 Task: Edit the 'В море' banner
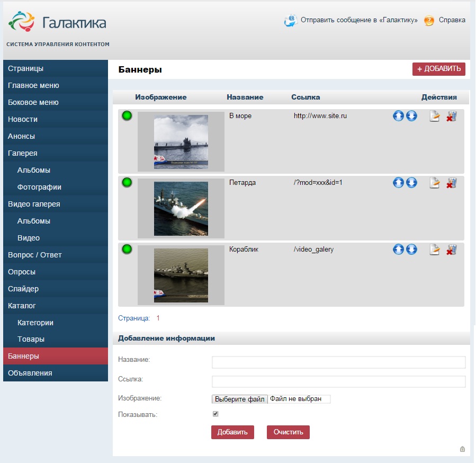[x=435, y=116]
